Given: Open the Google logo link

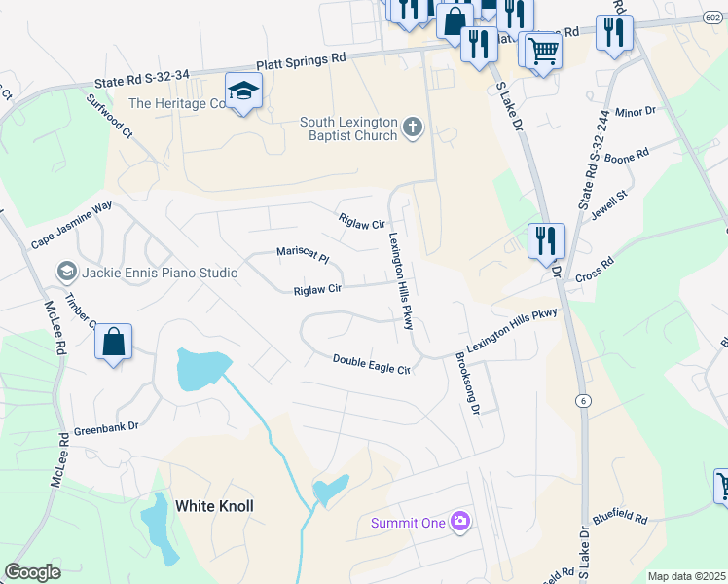Looking at the screenshot, I should coord(32,572).
